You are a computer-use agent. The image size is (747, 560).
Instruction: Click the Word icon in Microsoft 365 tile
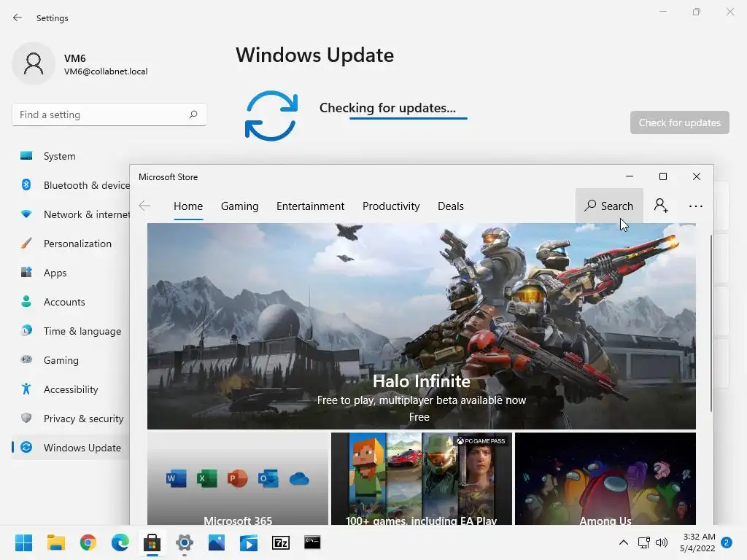point(177,478)
